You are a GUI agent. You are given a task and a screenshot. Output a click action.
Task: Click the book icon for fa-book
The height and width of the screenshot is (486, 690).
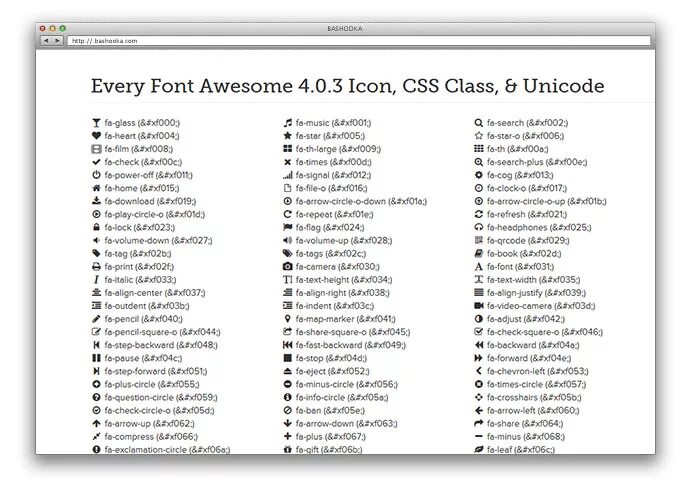[x=479, y=253]
